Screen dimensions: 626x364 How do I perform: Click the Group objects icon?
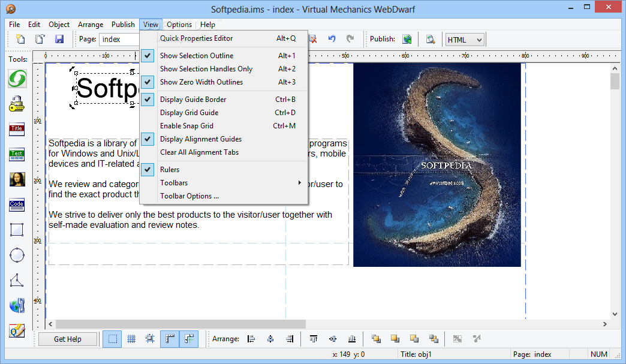point(457,339)
